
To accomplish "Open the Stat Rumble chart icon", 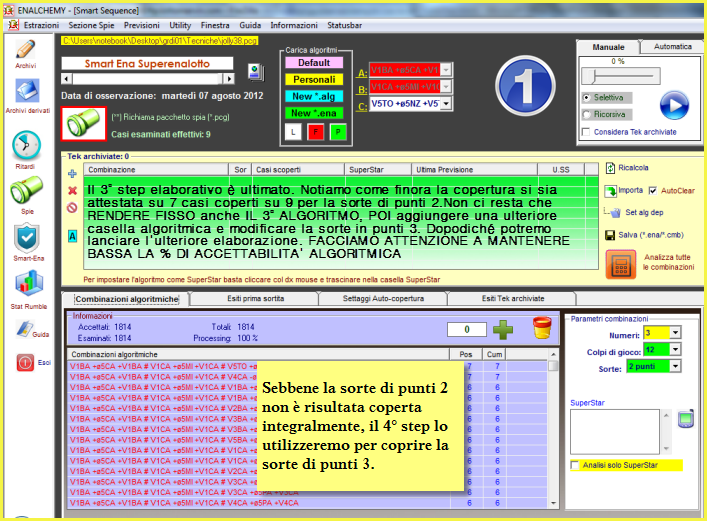I will pos(29,284).
